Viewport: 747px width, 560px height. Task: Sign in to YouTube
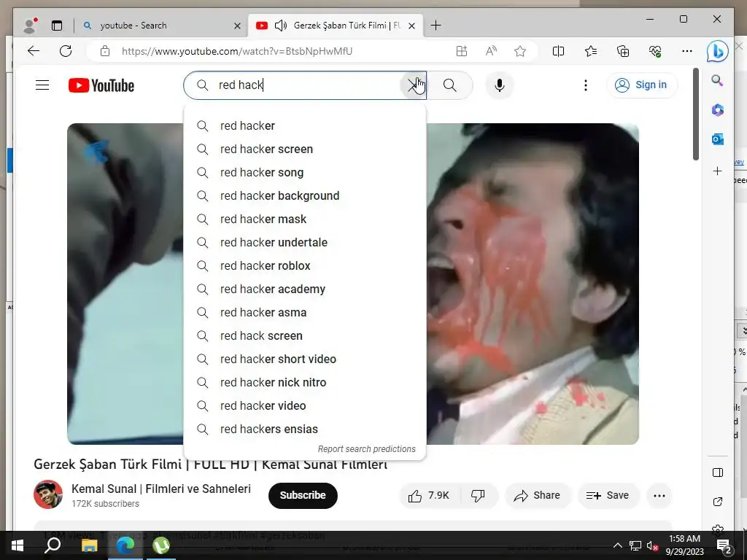click(642, 85)
